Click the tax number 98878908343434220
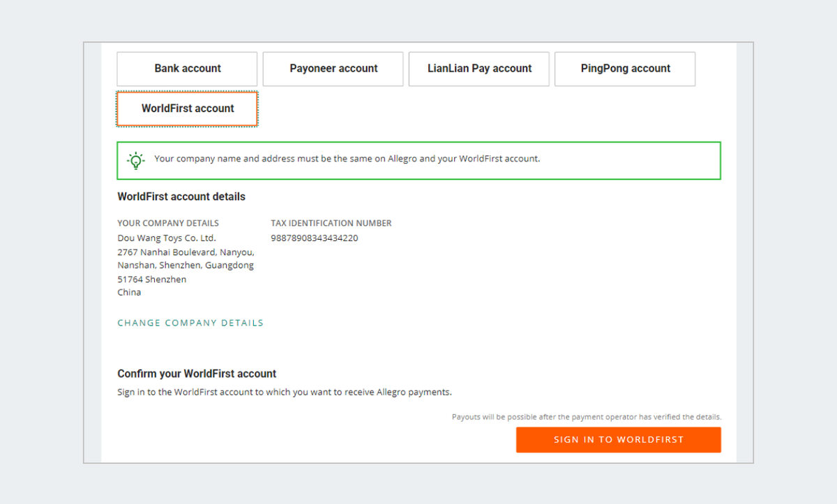 coord(315,238)
